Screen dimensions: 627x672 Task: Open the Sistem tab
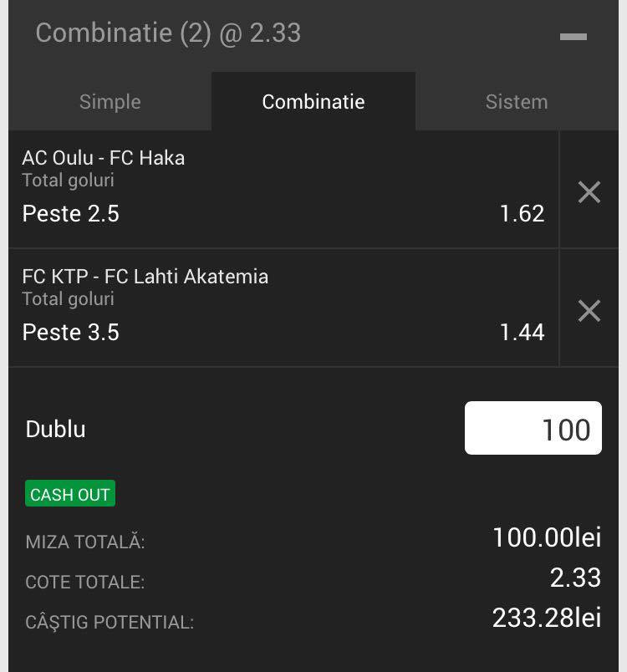(517, 102)
